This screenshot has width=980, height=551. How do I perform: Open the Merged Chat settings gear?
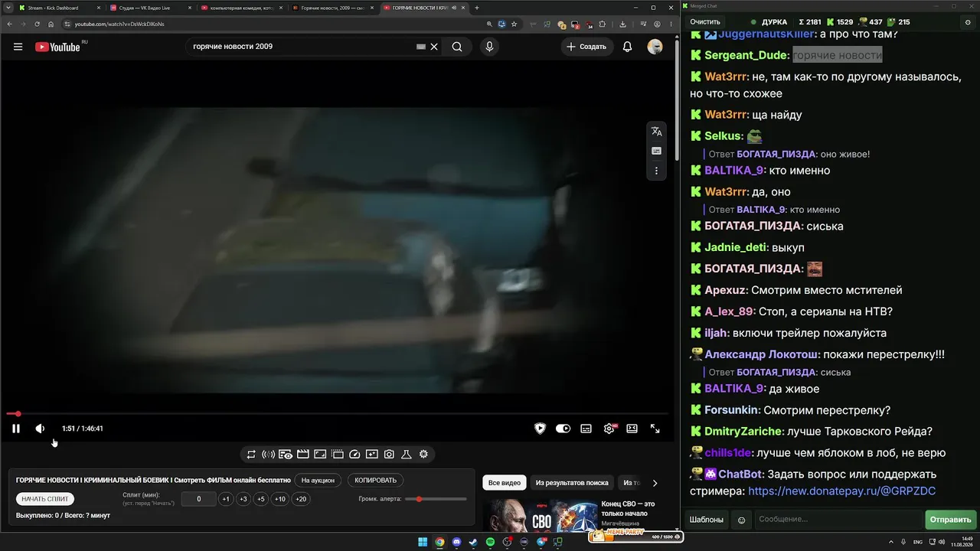click(x=968, y=22)
